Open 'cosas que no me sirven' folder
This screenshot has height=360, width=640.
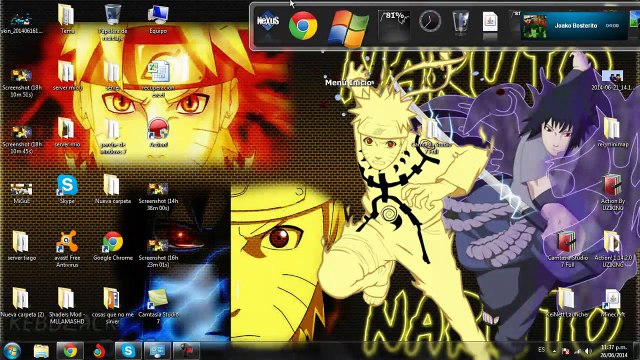pos(113,305)
